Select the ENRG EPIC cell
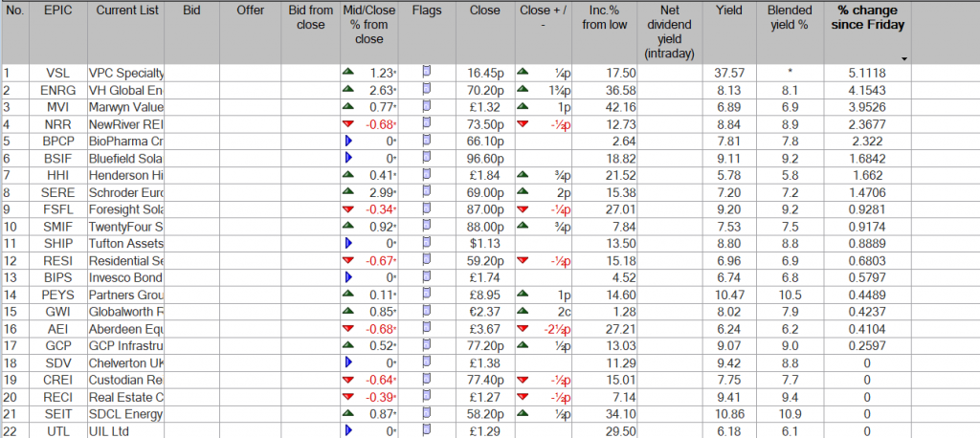 (x=57, y=90)
